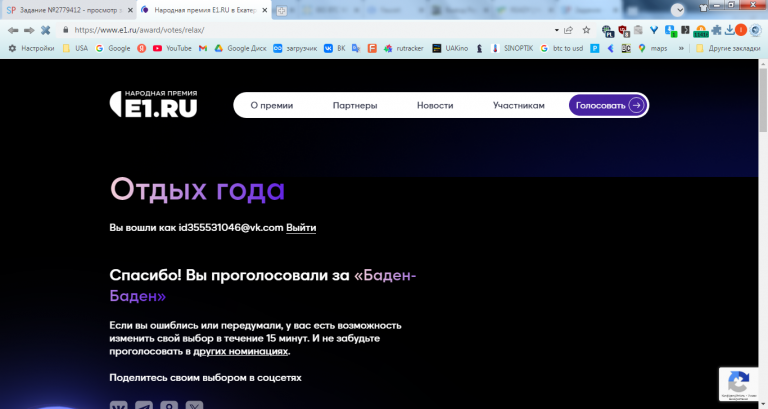Viewport: 768px width, 409px height.
Task: Open the red shield uBlock extension icon
Action: click(x=624, y=31)
